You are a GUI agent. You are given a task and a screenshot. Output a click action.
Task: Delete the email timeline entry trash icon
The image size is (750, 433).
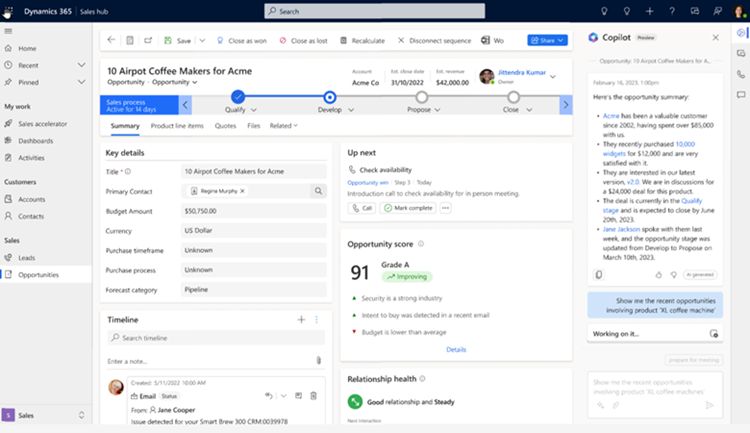[x=313, y=396]
